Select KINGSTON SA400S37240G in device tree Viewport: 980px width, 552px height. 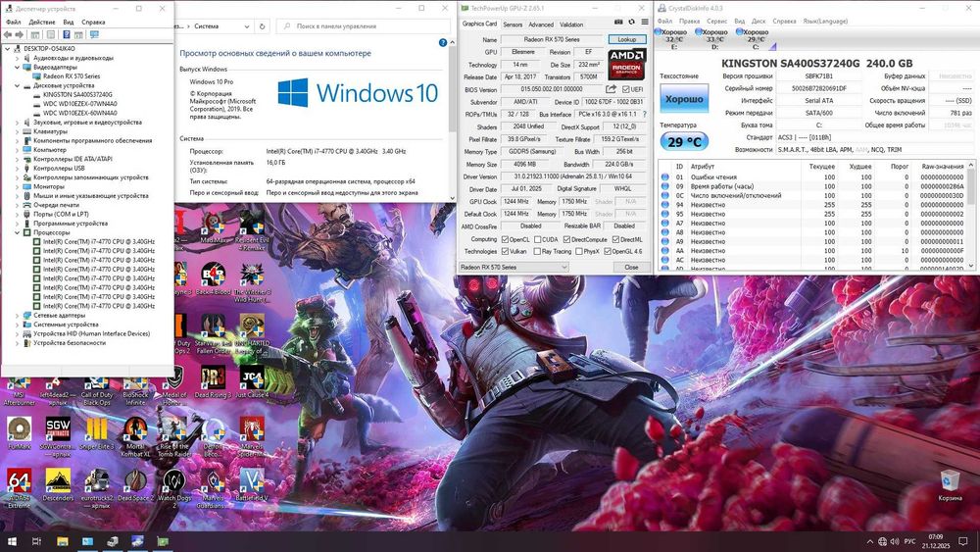[x=77, y=94]
